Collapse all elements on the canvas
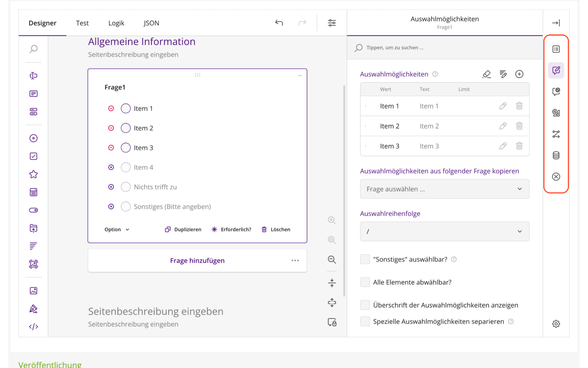The image size is (588, 368). [332, 283]
